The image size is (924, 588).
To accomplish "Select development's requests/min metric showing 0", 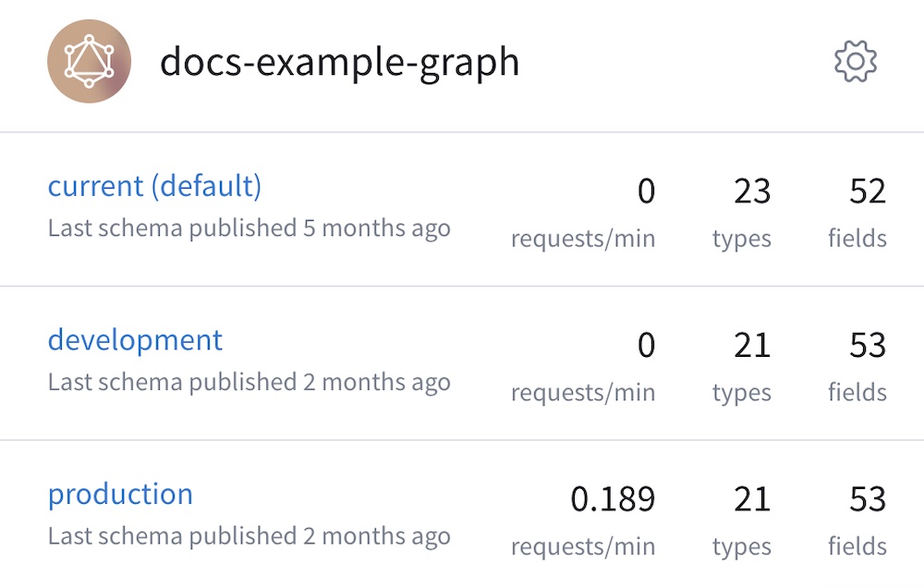I will coord(647,345).
